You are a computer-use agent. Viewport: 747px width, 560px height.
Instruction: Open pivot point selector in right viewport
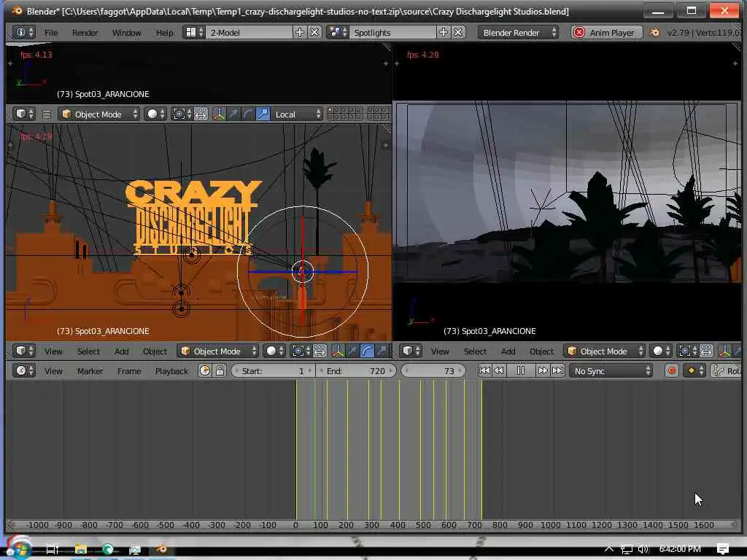687,351
